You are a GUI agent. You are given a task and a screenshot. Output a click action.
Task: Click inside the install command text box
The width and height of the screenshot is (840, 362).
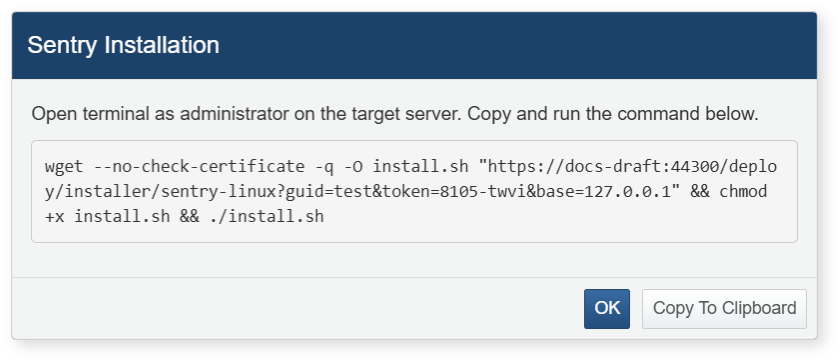[414, 191]
